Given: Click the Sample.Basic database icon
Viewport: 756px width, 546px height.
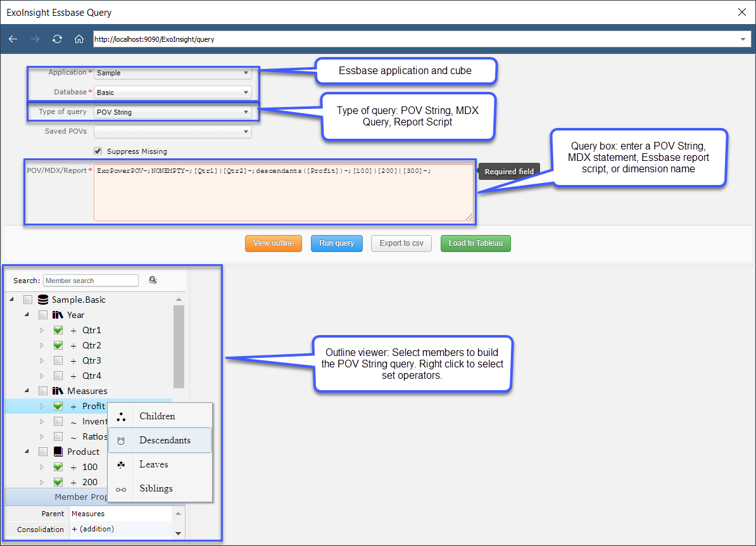Looking at the screenshot, I should pyautogui.click(x=43, y=300).
